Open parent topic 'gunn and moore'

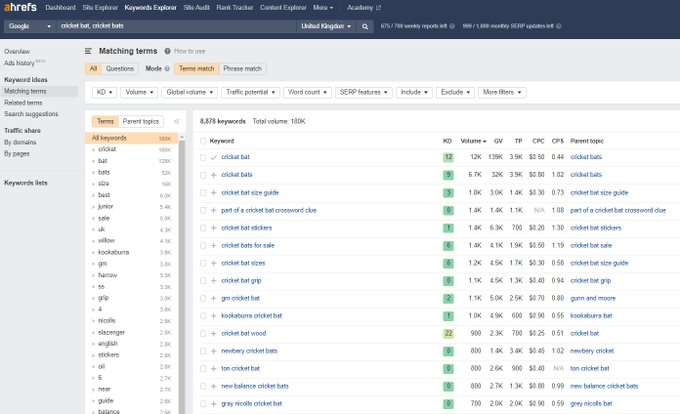[593, 299]
